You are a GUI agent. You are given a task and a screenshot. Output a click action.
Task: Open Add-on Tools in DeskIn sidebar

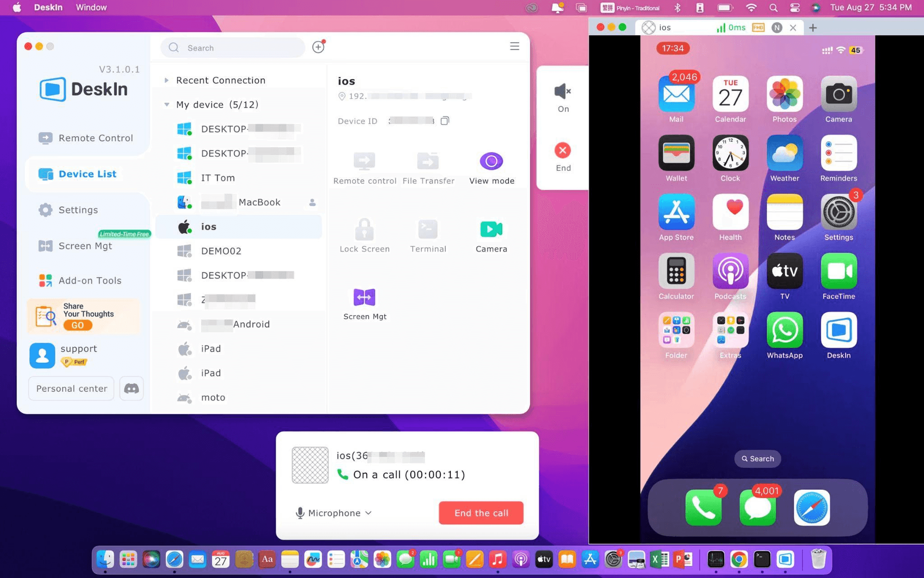click(x=80, y=280)
